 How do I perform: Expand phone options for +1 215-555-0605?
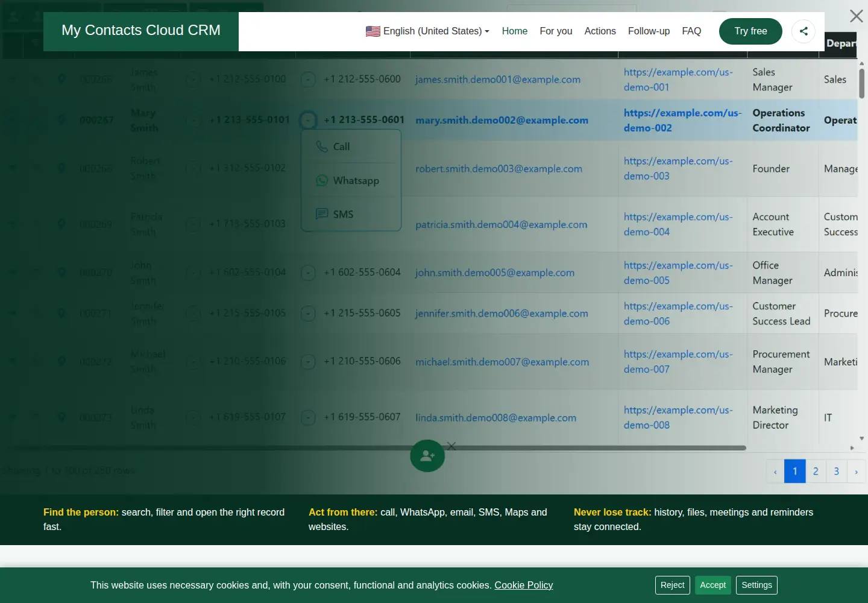click(x=308, y=314)
